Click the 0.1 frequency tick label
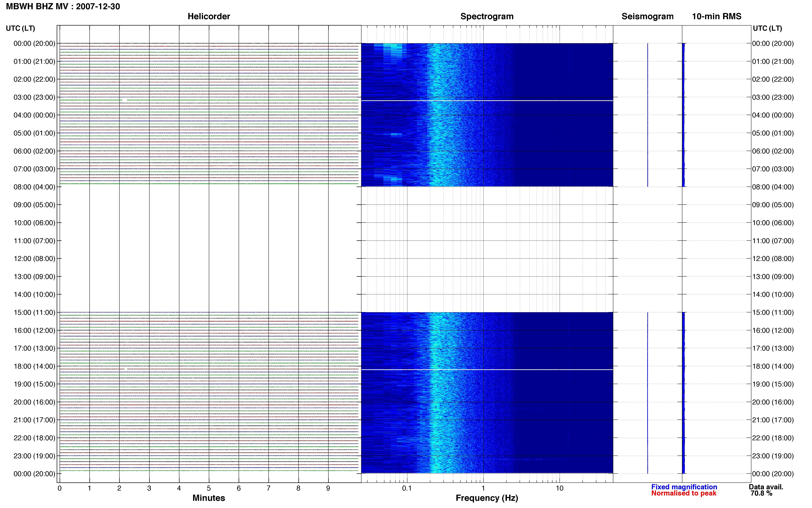The width and height of the screenshot is (812, 508). click(407, 488)
